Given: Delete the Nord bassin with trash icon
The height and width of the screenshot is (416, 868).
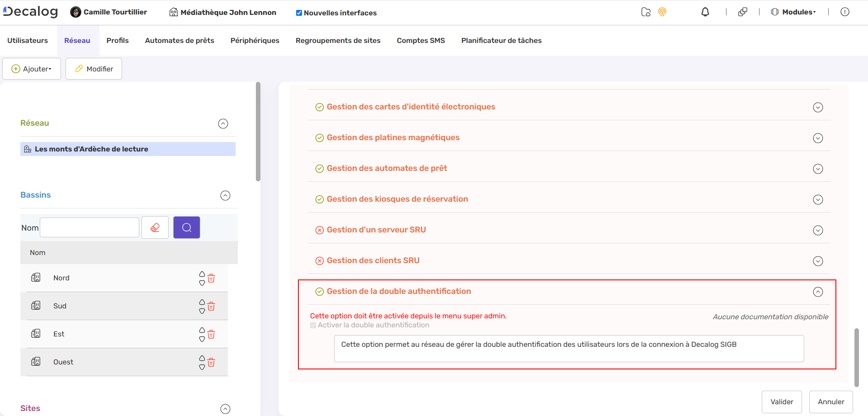Looking at the screenshot, I should (211, 279).
